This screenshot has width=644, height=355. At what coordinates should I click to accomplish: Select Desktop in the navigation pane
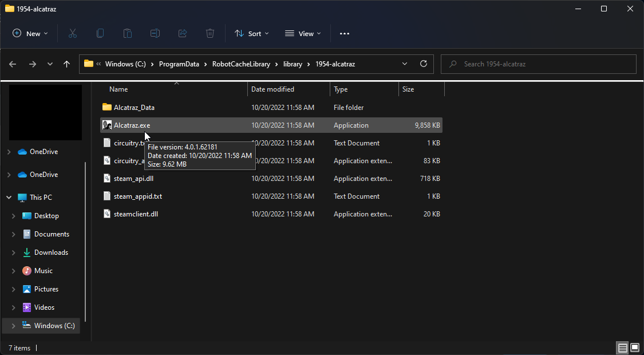46,216
